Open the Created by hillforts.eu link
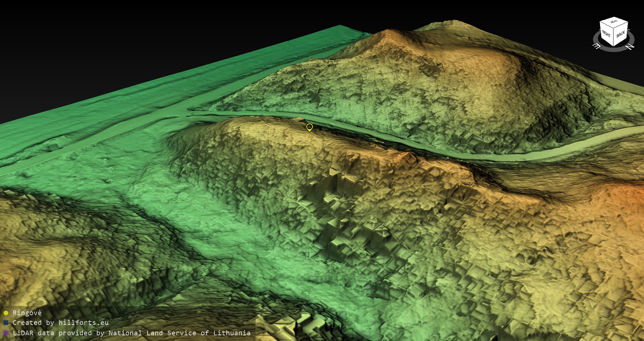The image size is (644, 341). [60, 323]
